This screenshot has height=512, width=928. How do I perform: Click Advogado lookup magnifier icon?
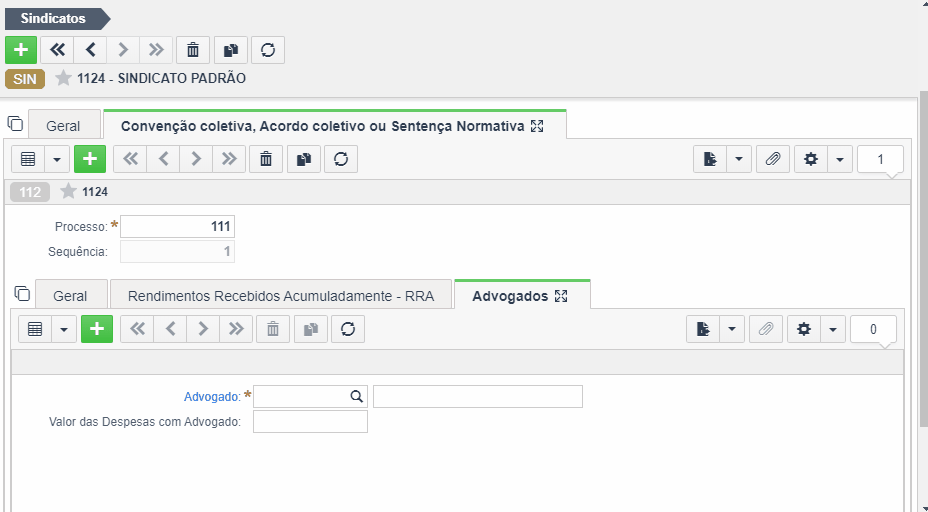[356, 397]
